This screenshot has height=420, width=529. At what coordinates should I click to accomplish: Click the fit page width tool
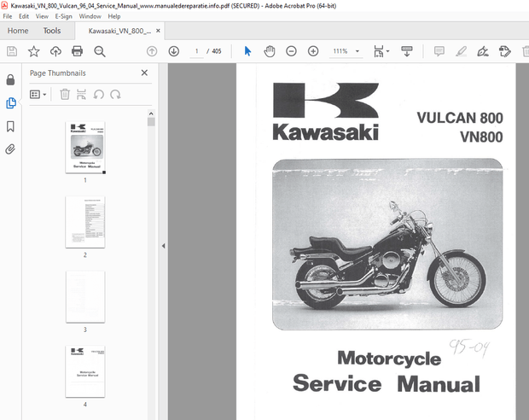click(379, 51)
